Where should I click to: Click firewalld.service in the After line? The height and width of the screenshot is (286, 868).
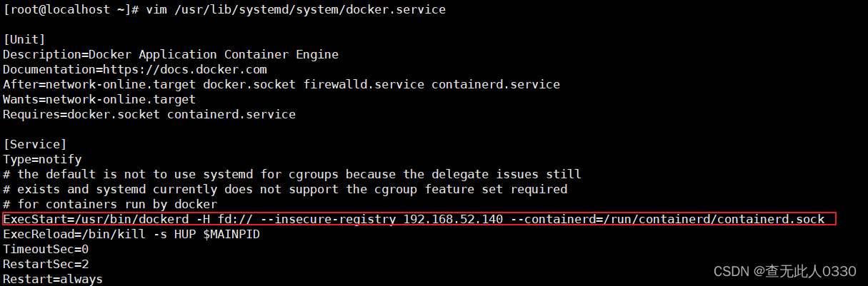tap(364, 84)
